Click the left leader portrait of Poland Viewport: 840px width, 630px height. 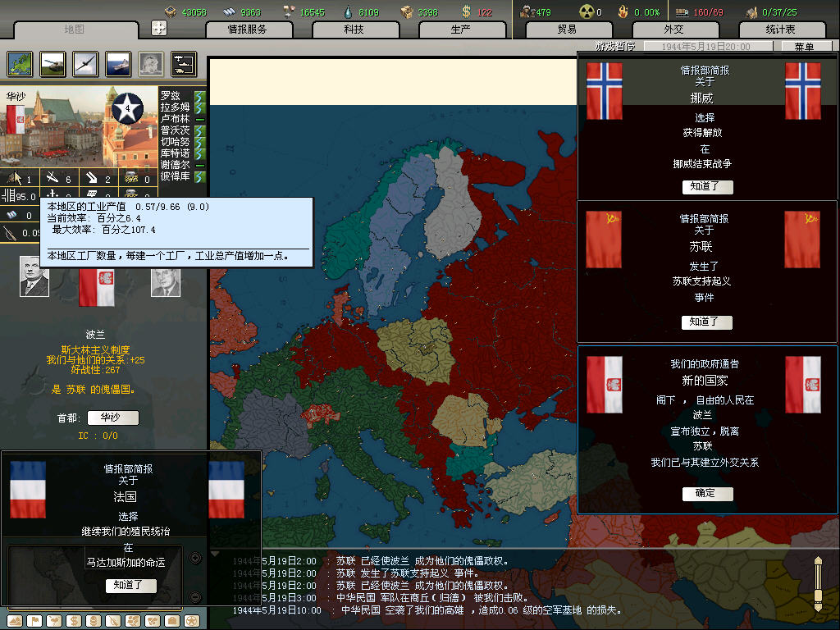coord(34,276)
